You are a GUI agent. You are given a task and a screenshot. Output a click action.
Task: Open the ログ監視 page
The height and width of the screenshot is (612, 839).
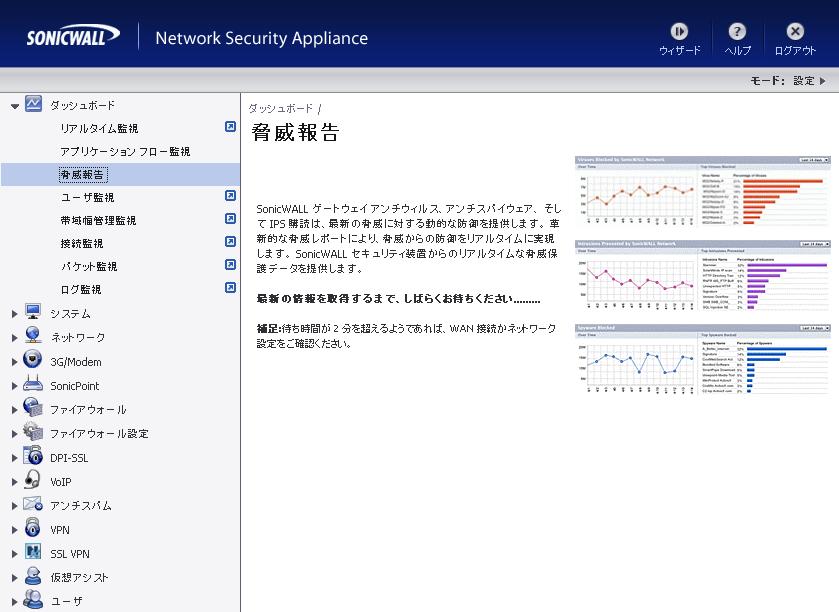pos(81,289)
